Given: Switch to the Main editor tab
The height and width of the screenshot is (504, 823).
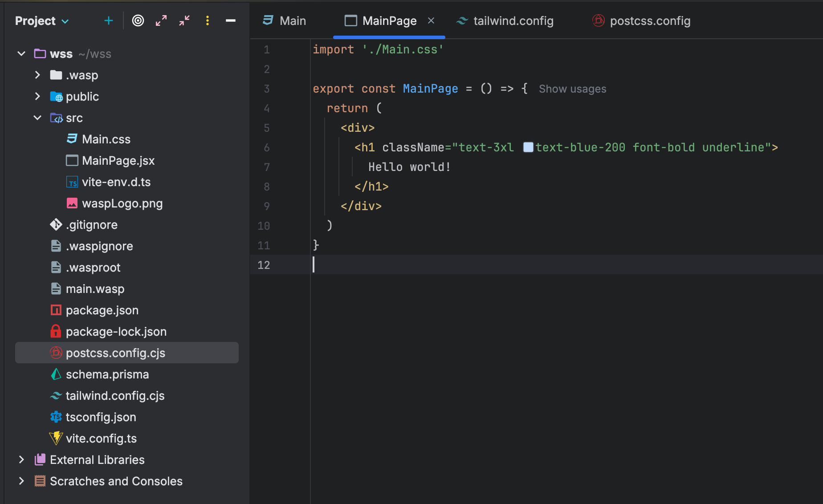Looking at the screenshot, I should [x=284, y=21].
